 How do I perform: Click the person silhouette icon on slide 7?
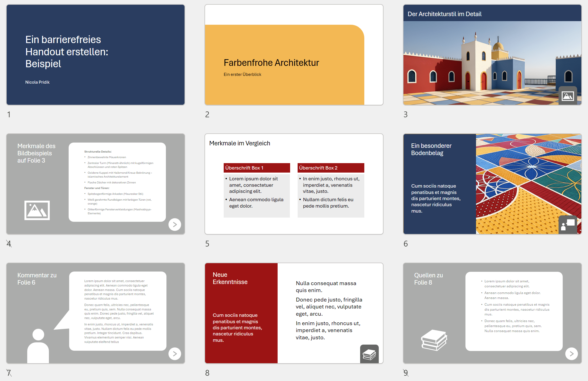click(38, 346)
